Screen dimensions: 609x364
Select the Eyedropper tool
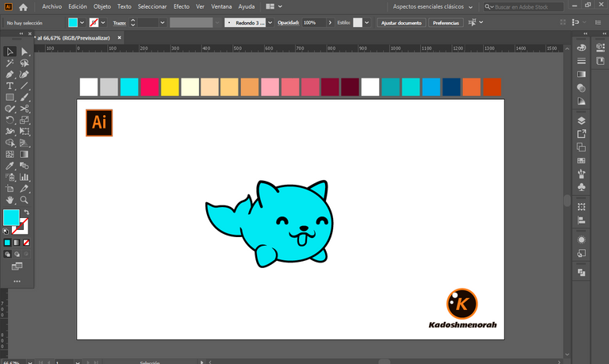click(10, 166)
